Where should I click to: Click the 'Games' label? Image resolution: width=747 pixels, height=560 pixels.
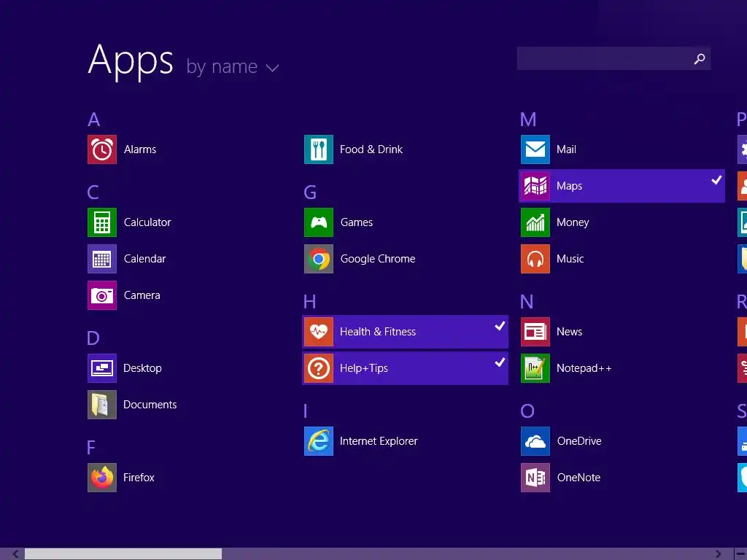(x=357, y=222)
